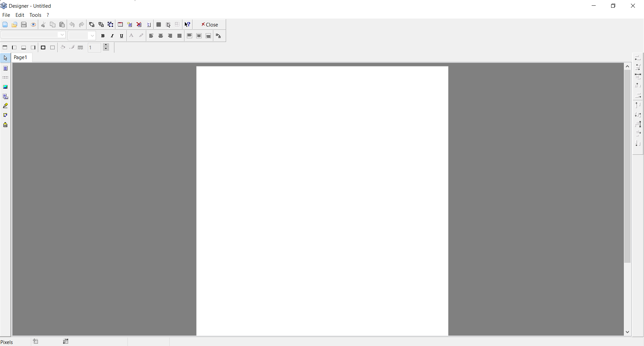The width and height of the screenshot is (644, 346).
Task: Open page options icon
Action: coord(149,24)
